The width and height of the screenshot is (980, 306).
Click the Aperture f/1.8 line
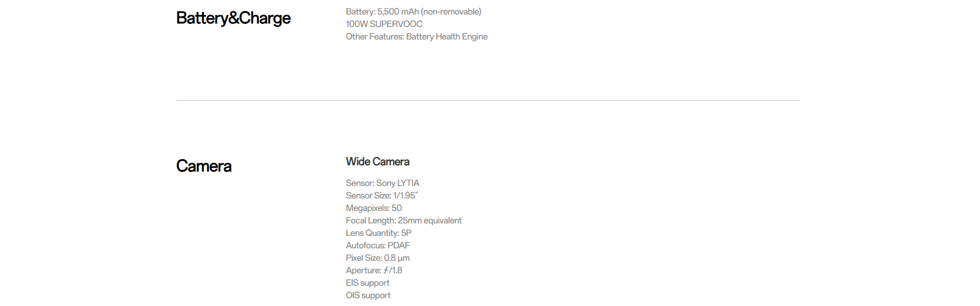tap(374, 270)
